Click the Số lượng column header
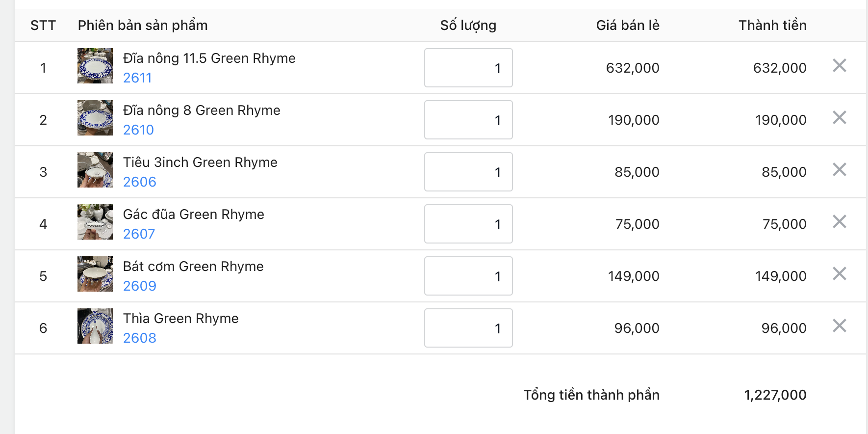 468,26
